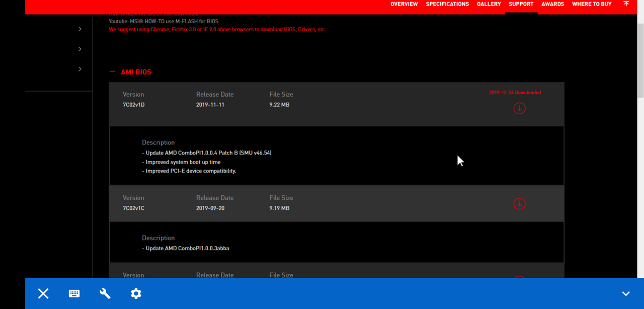
Task: Click Update AMD ComboPI1.0.0.4 Patch B line
Action: [x=207, y=152]
